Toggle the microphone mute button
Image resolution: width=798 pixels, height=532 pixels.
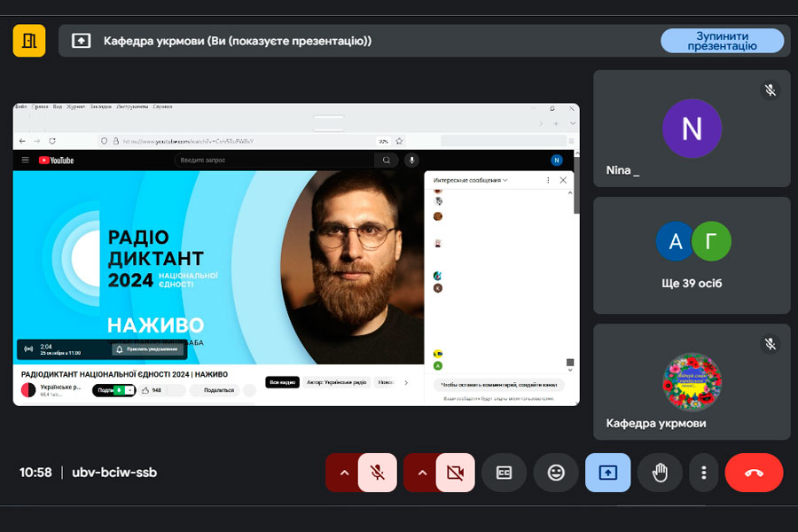tap(377, 473)
